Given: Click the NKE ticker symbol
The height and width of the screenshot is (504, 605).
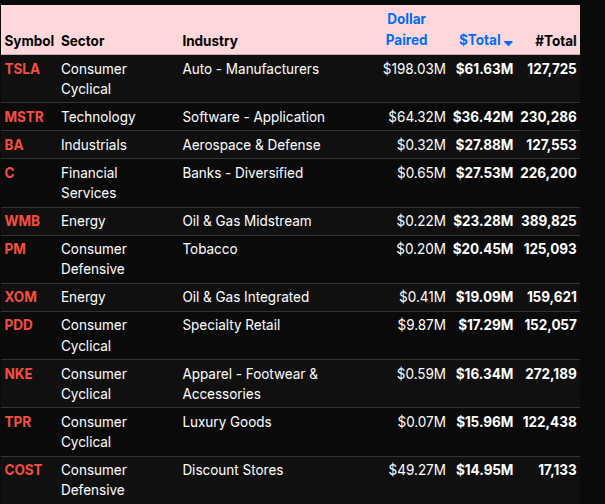Looking at the screenshot, I should coord(19,374).
